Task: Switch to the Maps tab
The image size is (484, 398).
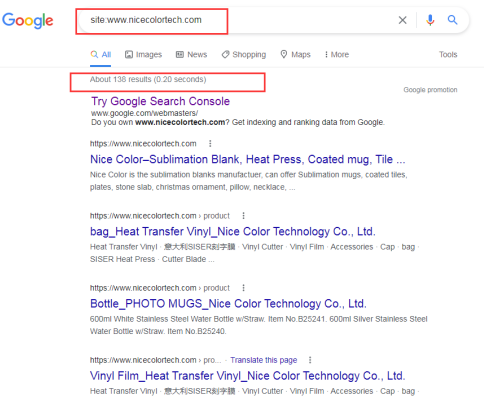Action: coord(296,54)
